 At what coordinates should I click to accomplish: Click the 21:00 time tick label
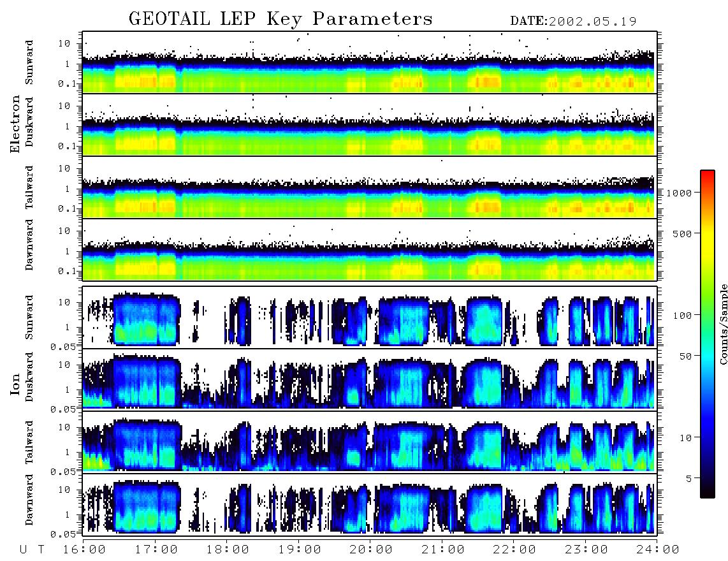click(443, 550)
